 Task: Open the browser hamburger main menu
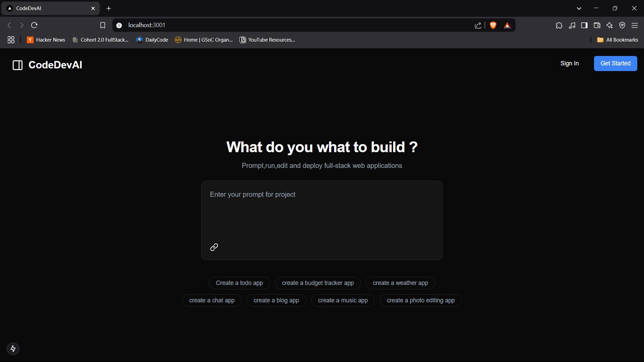click(x=635, y=25)
